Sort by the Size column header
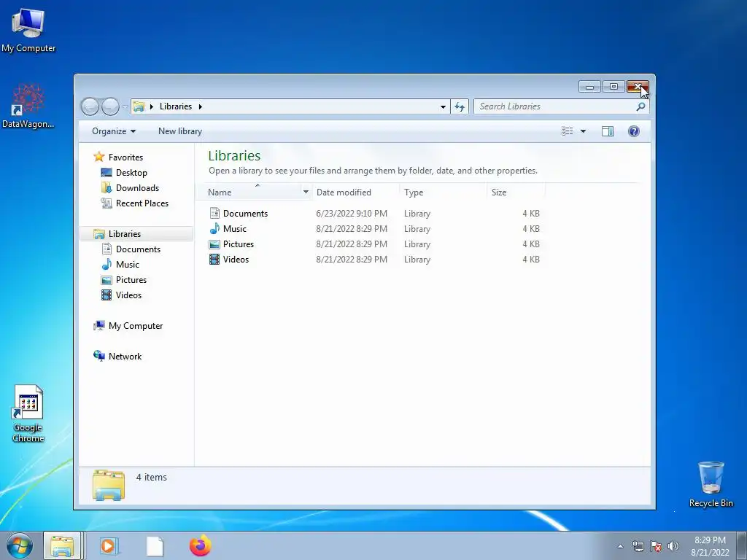This screenshot has width=747, height=560. click(x=516, y=192)
